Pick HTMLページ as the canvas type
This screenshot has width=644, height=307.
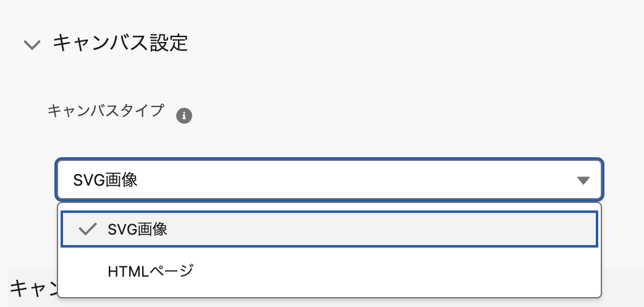150,270
